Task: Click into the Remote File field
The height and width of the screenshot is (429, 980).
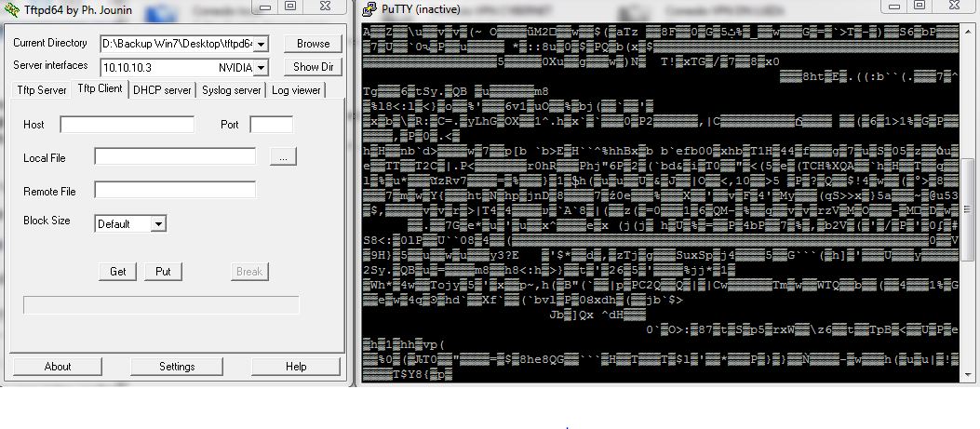Action: point(175,190)
